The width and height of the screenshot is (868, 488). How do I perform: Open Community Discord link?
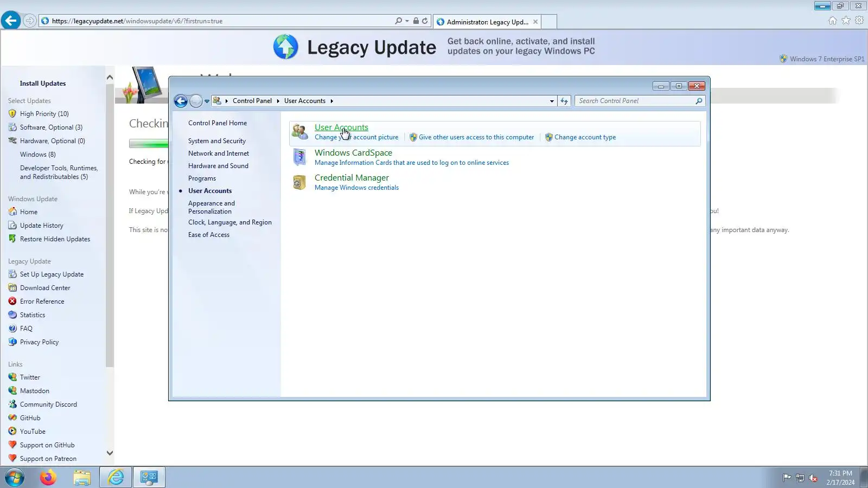[48, 404]
